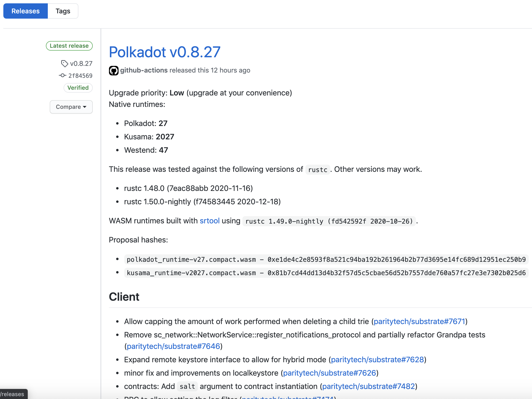Open paritytech/substrate#7628 link
The image size is (532, 399).
coord(377,360)
